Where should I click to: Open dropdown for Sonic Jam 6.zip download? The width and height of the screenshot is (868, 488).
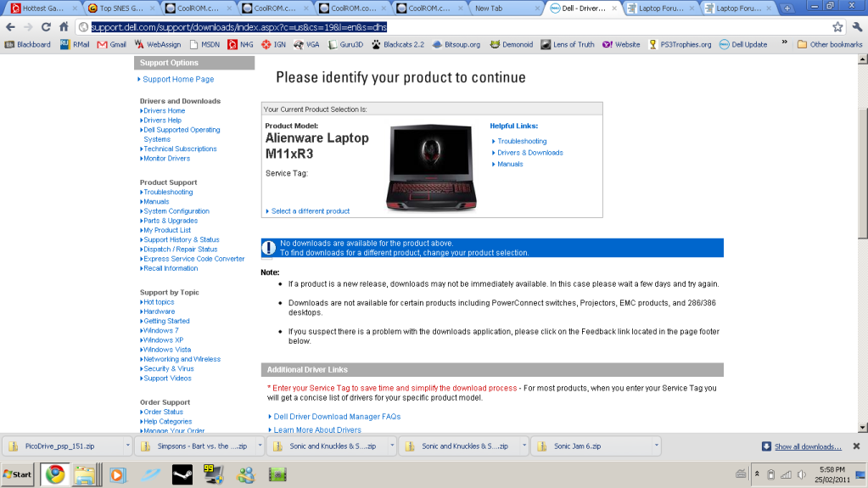point(656,446)
